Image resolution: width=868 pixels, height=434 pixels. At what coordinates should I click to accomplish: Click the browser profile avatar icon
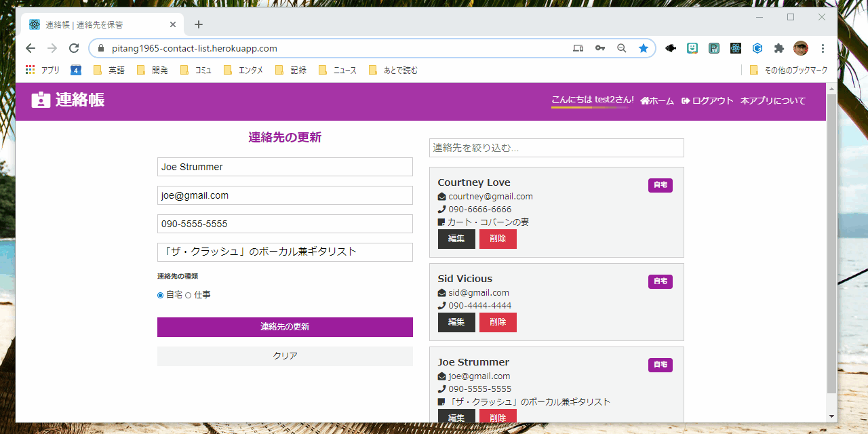(801, 48)
